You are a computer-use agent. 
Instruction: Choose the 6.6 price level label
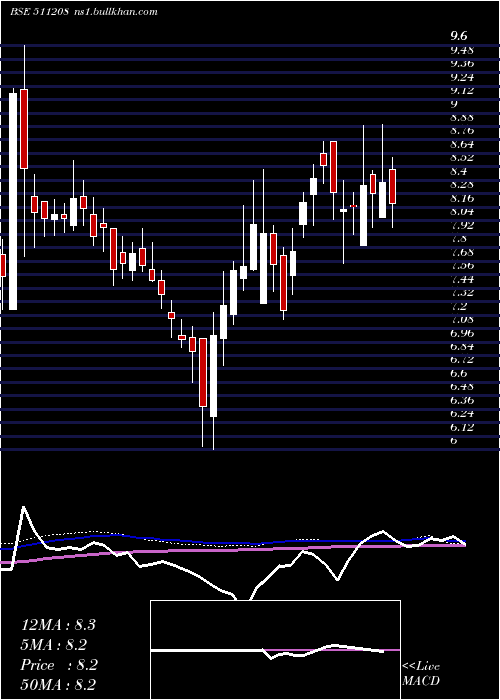coord(458,373)
